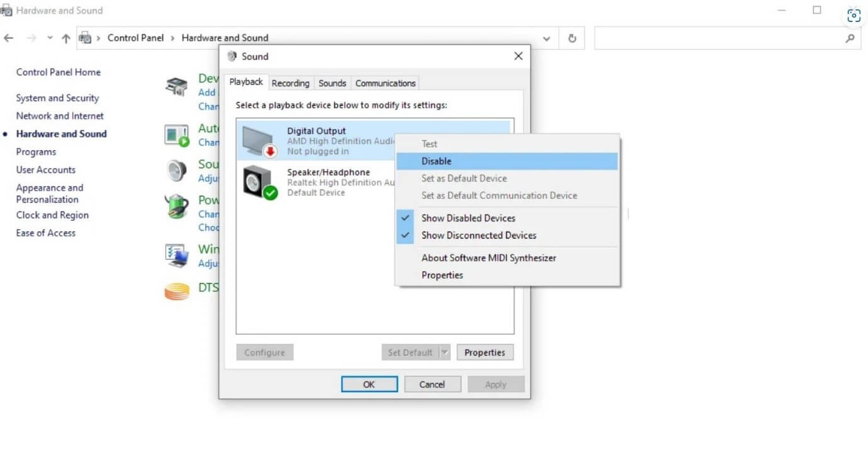Click the DTS audio icon
Screen dimensions: 868x455
(x=176, y=291)
